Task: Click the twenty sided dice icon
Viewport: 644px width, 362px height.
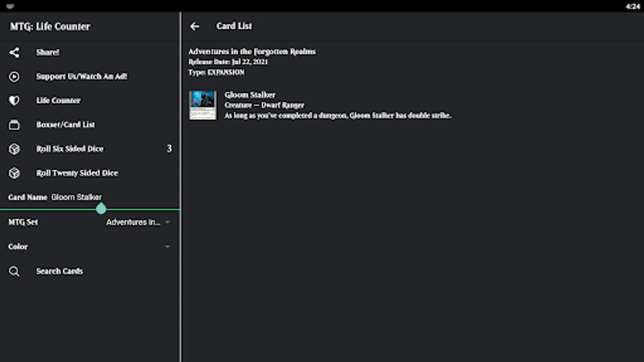Action: pos(14,173)
